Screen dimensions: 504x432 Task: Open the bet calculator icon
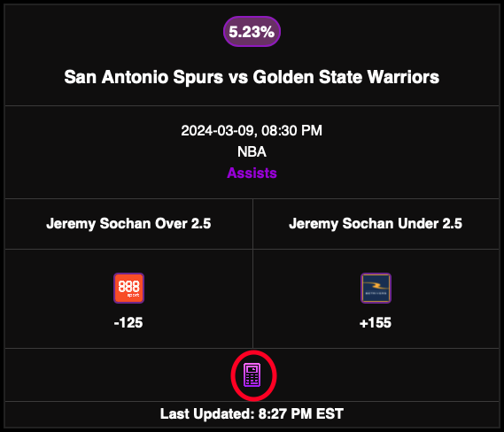tap(252, 374)
